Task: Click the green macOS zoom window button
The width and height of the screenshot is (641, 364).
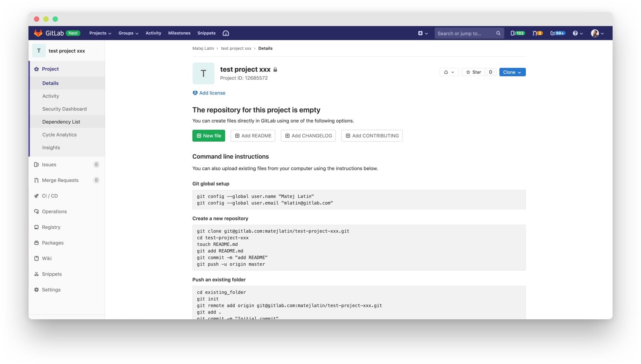Action: click(x=55, y=19)
